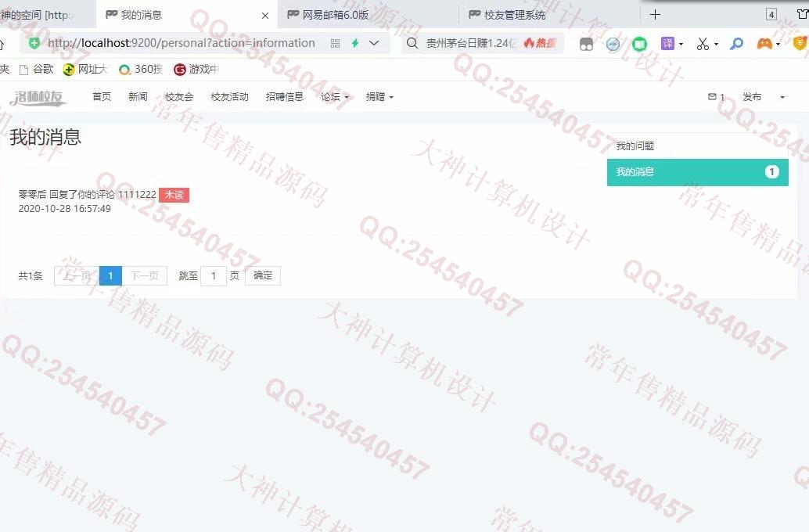Click the 洛师校友 site logo
This screenshot has width=809, height=532.
[x=38, y=97]
